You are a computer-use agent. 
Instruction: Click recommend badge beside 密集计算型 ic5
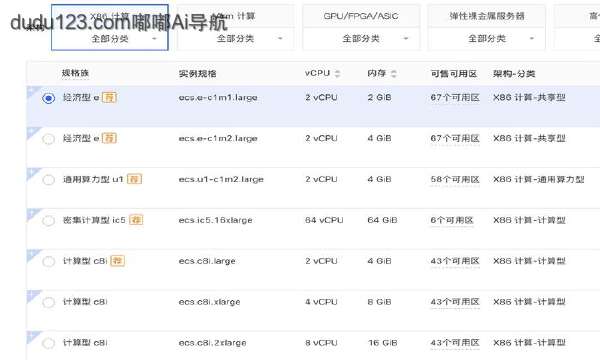pos(136,220)
